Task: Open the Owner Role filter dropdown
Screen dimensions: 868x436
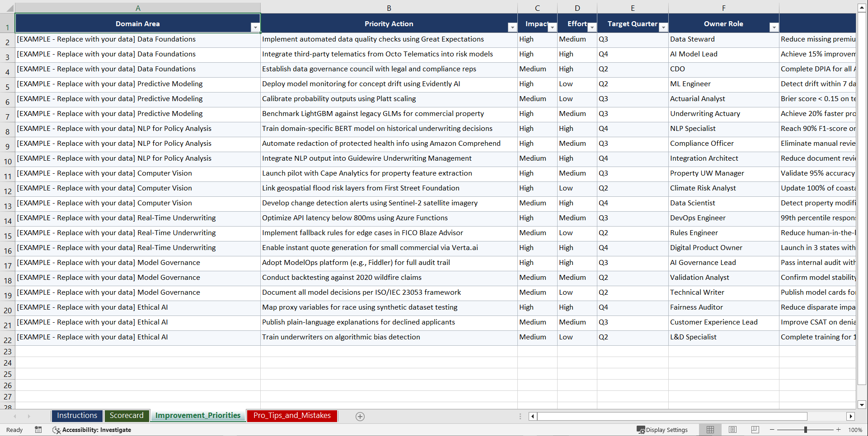Action: [774, 28]
